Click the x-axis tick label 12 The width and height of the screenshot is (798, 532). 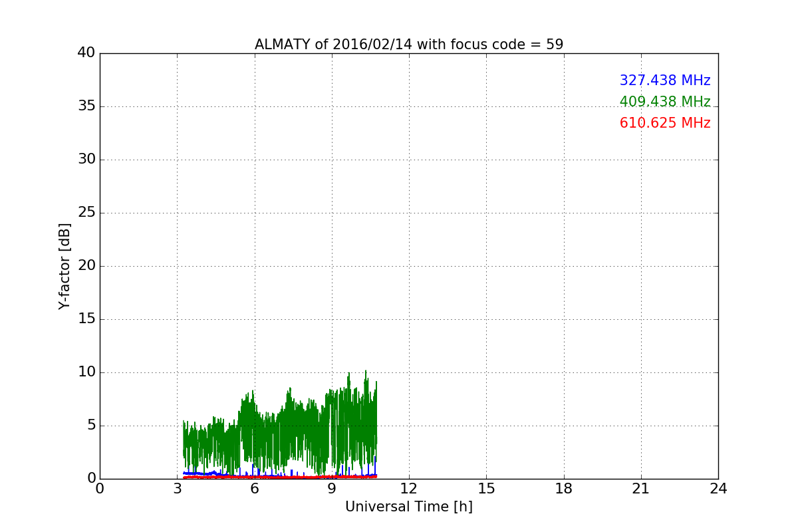(409, 488)
